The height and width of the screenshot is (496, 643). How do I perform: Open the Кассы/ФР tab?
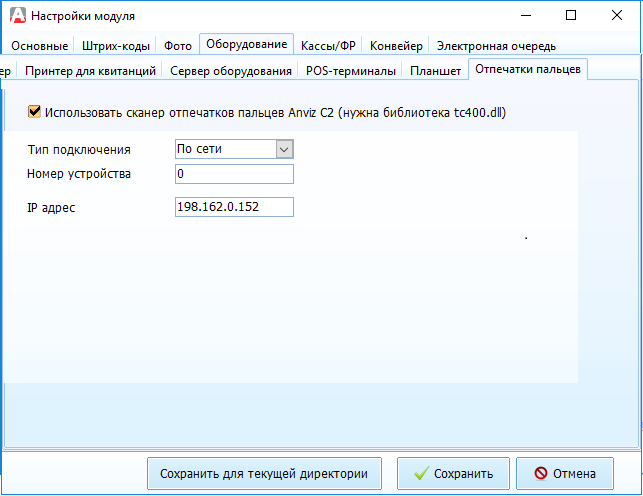tap(328, 46)
